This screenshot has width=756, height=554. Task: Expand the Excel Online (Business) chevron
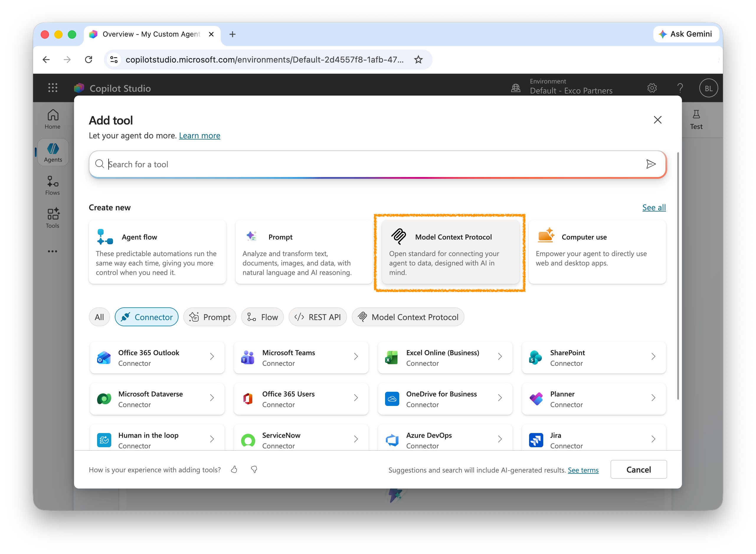pyautogui.click(x=500, y=356)
